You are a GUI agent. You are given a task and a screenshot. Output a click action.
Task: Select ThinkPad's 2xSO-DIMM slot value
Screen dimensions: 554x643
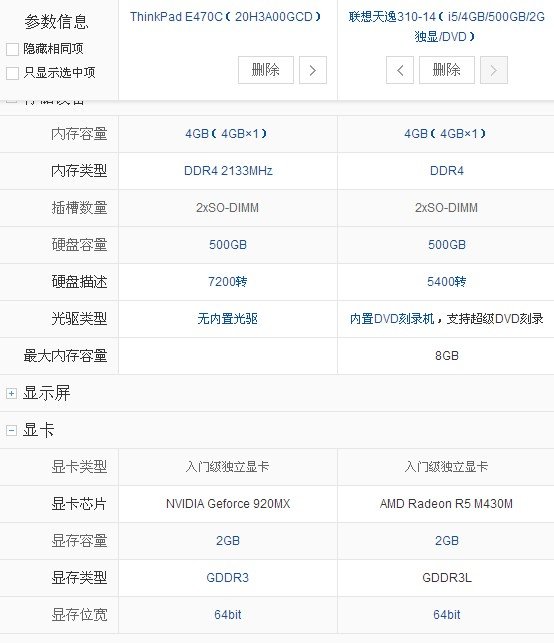(x=227, y=207)
